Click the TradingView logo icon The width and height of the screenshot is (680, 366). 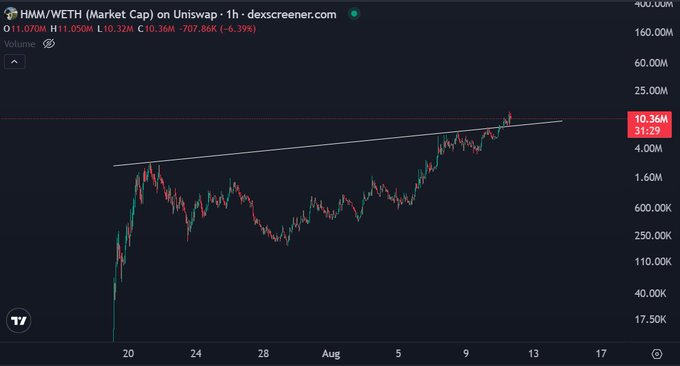[19, 320]
